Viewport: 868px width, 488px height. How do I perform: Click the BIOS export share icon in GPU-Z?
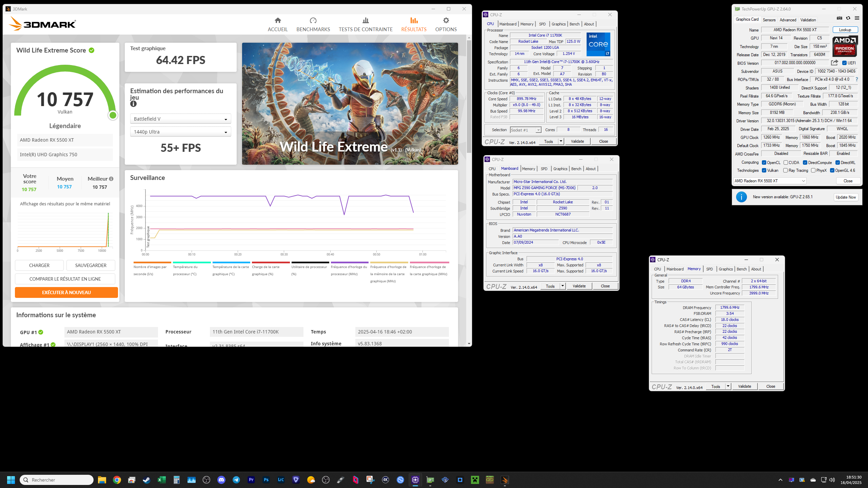834,63
